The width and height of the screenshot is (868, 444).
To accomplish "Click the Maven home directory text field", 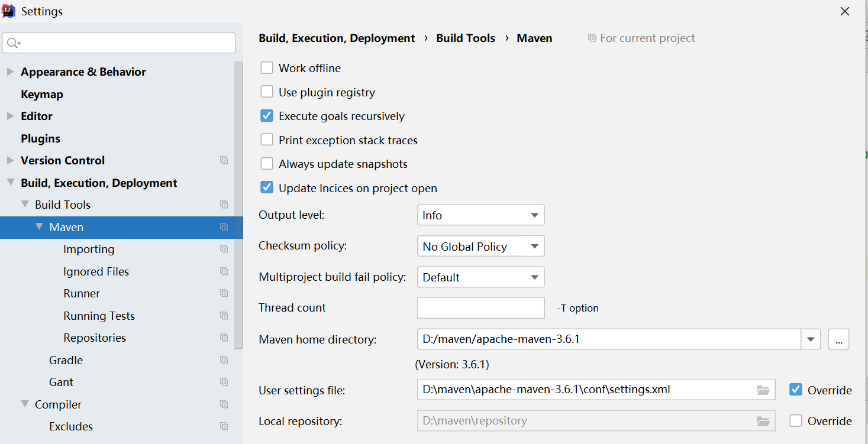I will click(x=609, y=339).
